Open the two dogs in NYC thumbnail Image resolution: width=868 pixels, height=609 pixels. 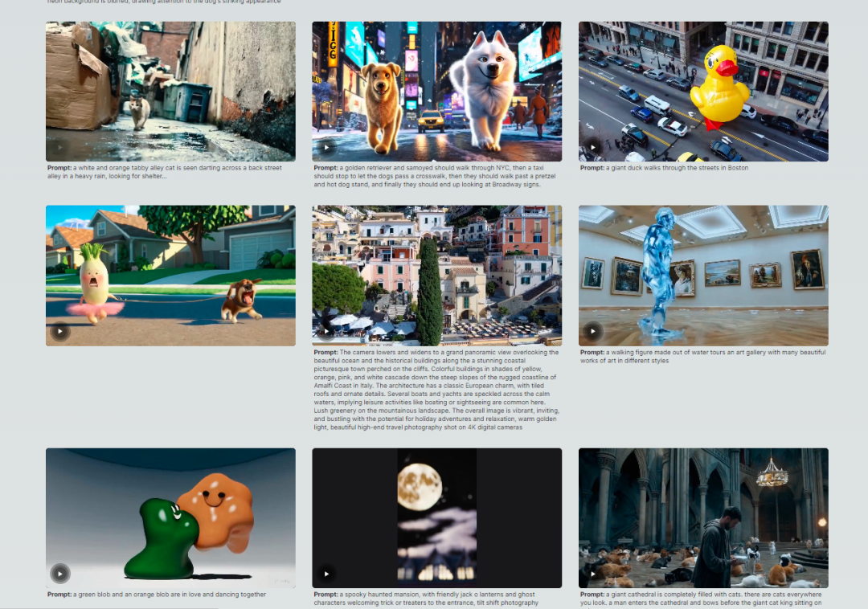436,92
